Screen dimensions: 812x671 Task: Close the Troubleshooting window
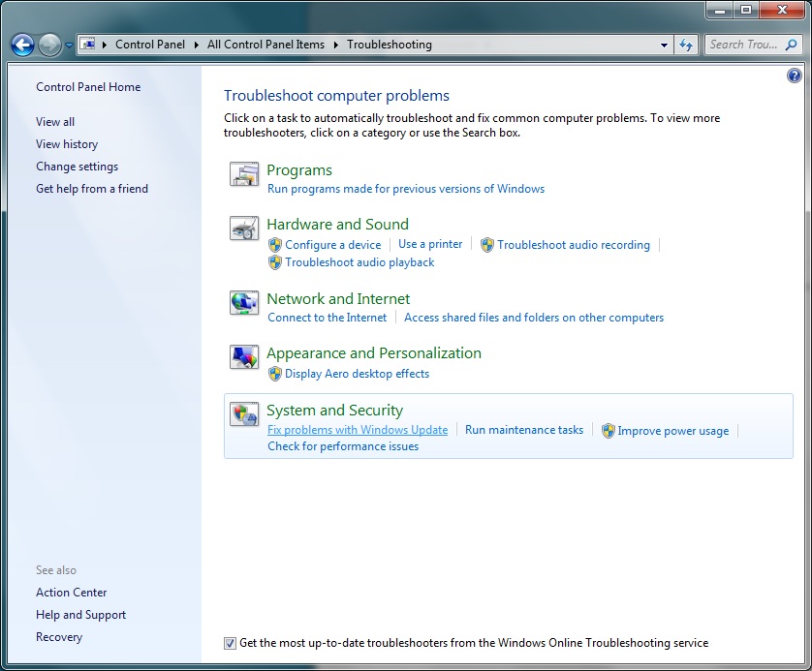click(783, 10)
